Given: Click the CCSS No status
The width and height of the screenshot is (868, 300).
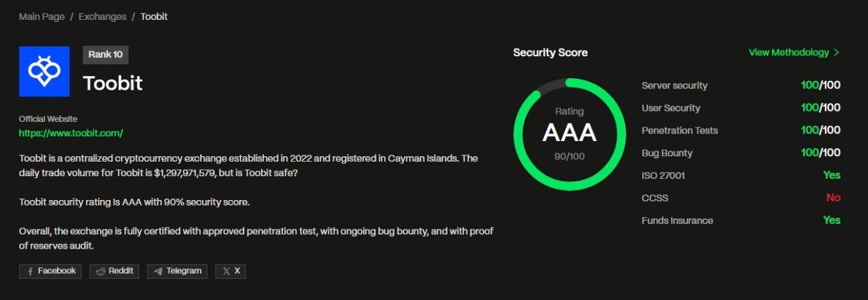Looking at the screenshot, I should point(833,198).
